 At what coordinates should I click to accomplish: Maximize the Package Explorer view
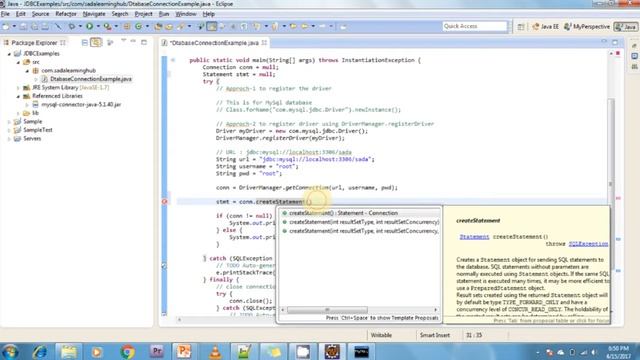(x=144, y=42)
